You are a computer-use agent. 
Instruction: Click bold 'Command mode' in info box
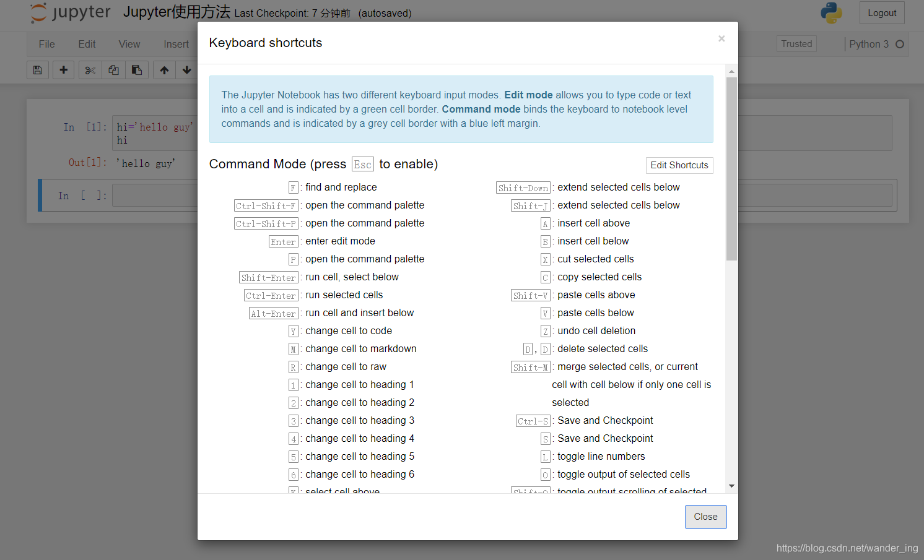481,109
